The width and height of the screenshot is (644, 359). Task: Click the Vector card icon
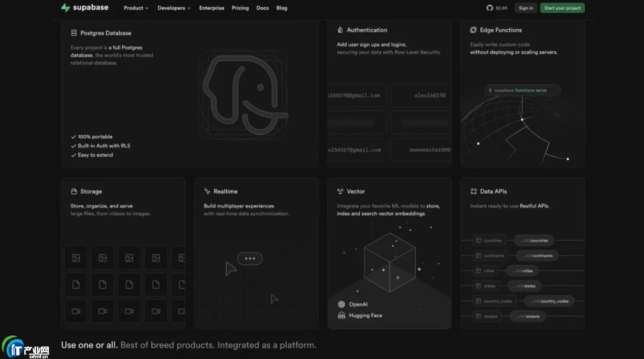340,191
